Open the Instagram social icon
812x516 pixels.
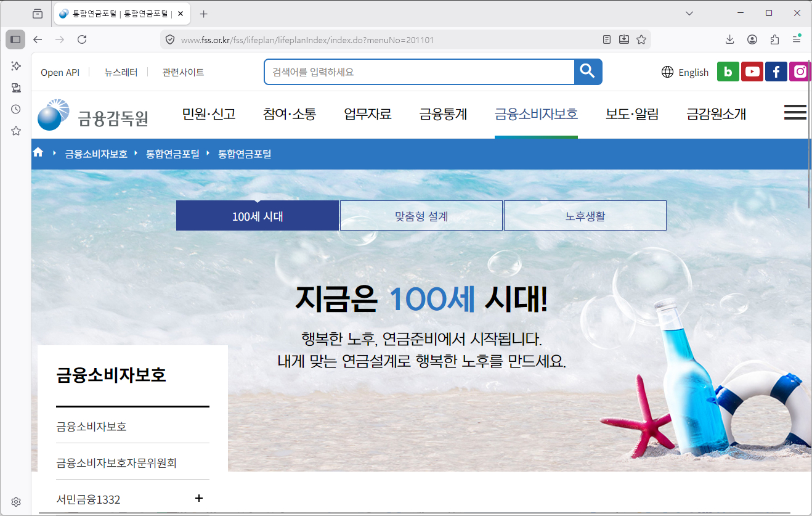800,72
